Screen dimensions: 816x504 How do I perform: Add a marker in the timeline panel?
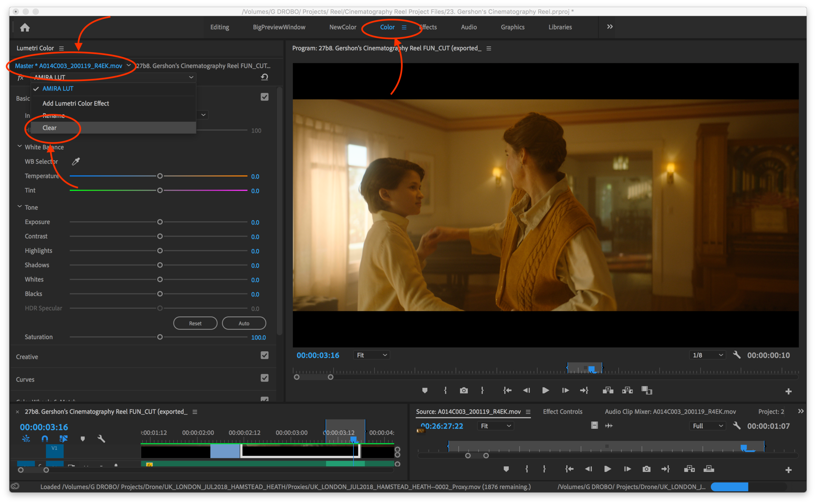tap(83, 439)
